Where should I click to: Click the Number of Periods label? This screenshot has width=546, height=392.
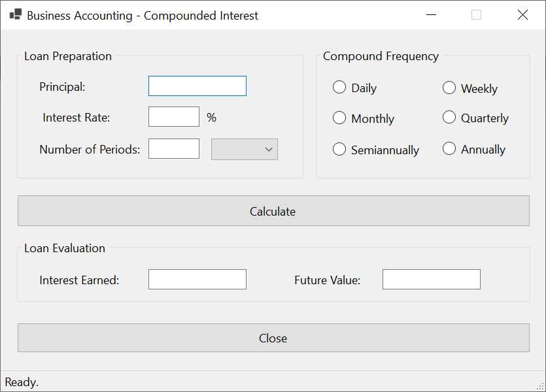coord(90,150)
